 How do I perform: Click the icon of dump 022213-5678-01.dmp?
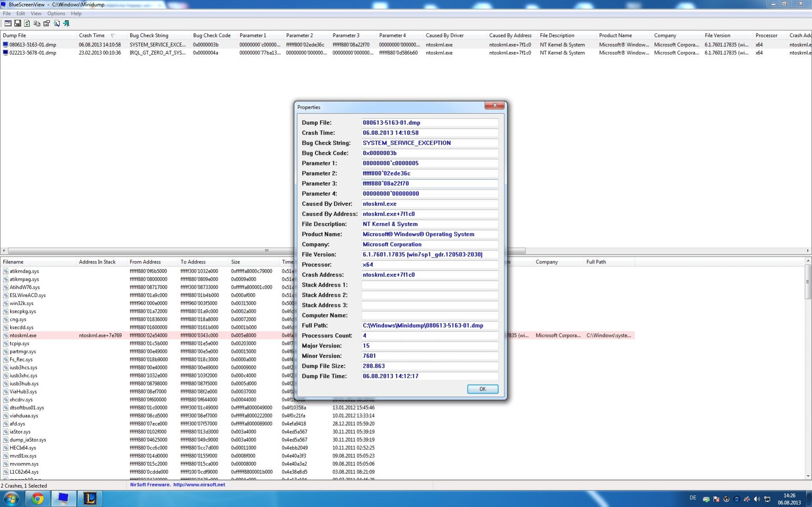click(x=6, y=53)
